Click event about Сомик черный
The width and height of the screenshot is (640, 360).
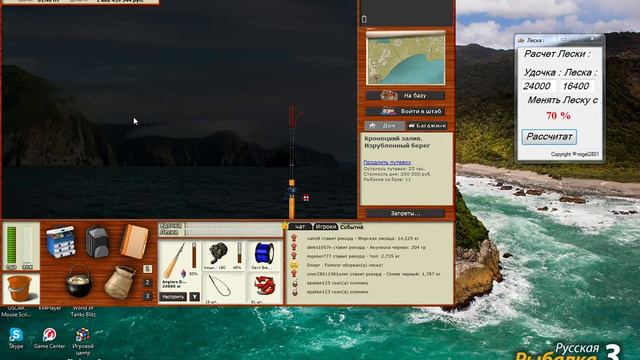coord(373,274)
